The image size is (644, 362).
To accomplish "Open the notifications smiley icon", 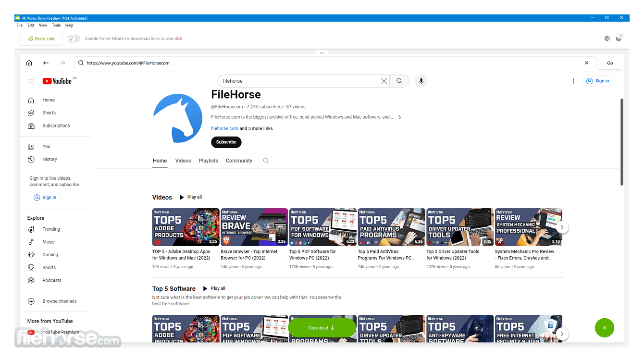I will coord(619,38).
